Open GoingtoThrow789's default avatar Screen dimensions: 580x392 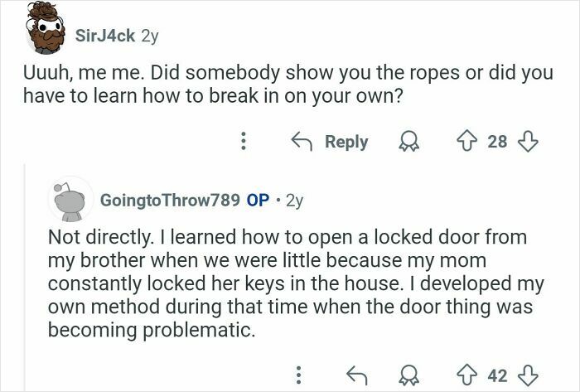tap(70, 200)
